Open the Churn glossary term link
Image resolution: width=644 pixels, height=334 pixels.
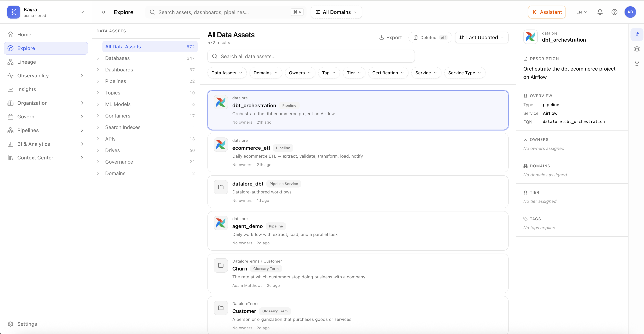click(x=240, y=268)
